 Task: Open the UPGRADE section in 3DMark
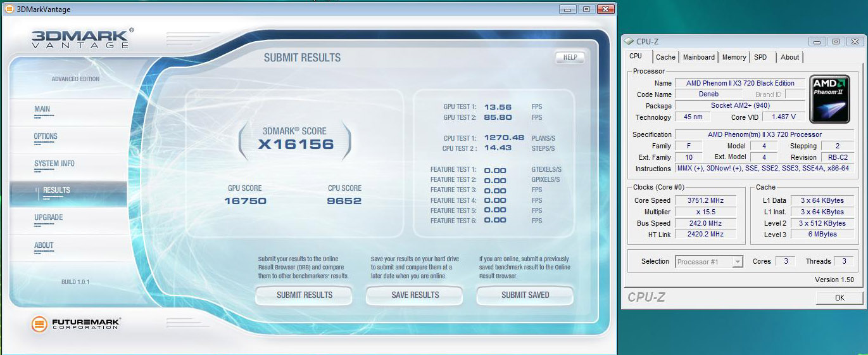click(x=49, y=217)
